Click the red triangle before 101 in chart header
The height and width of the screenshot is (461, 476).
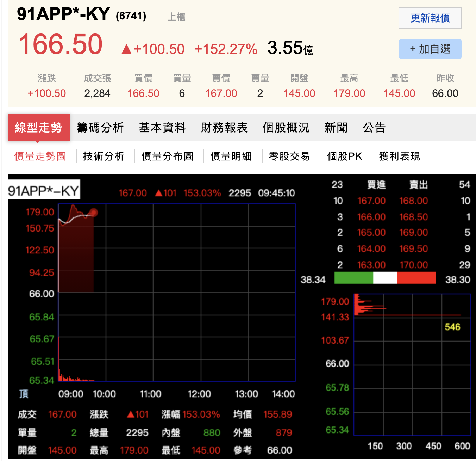(158, 193)
